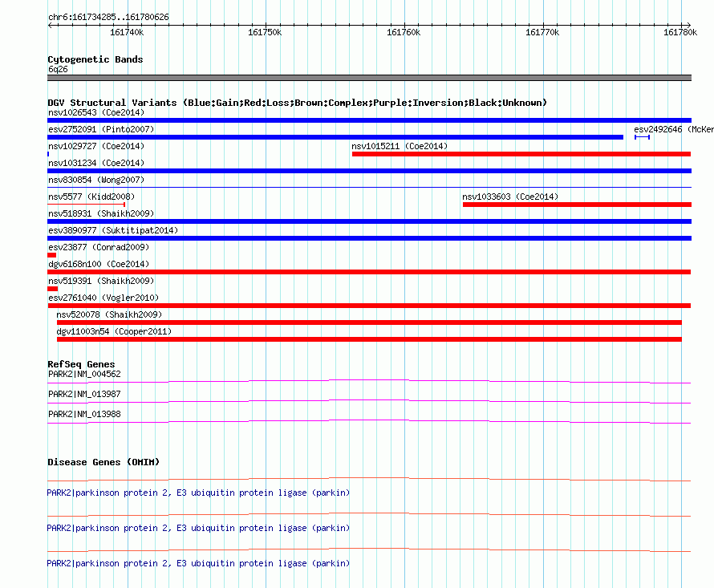
Task: Click the DGV Structural Variants track heading
Action: tap(297, 103)
